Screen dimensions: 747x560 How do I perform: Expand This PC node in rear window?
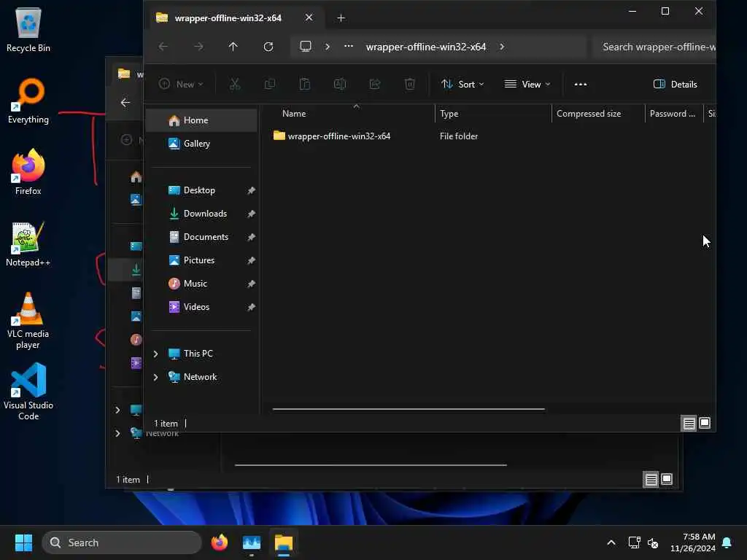(x=117, y=410)
